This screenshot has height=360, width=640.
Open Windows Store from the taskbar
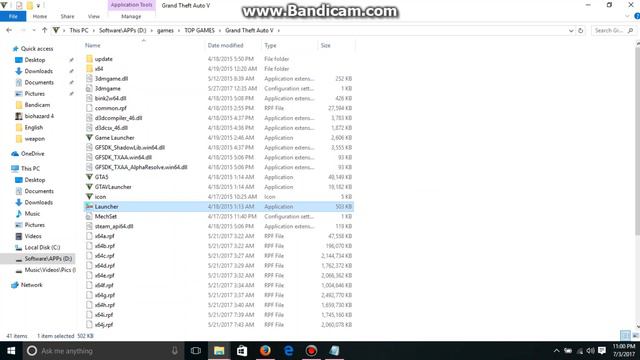point(242,351)
